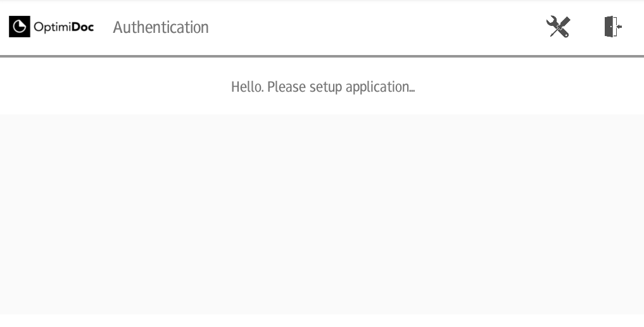644x327 pixels.
Task: Click the "Hello. Please setup application..." message
Action: pos(323,87)
